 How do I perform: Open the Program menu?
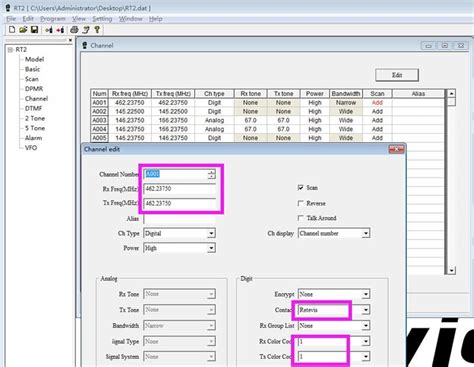(x=53, y=19)
